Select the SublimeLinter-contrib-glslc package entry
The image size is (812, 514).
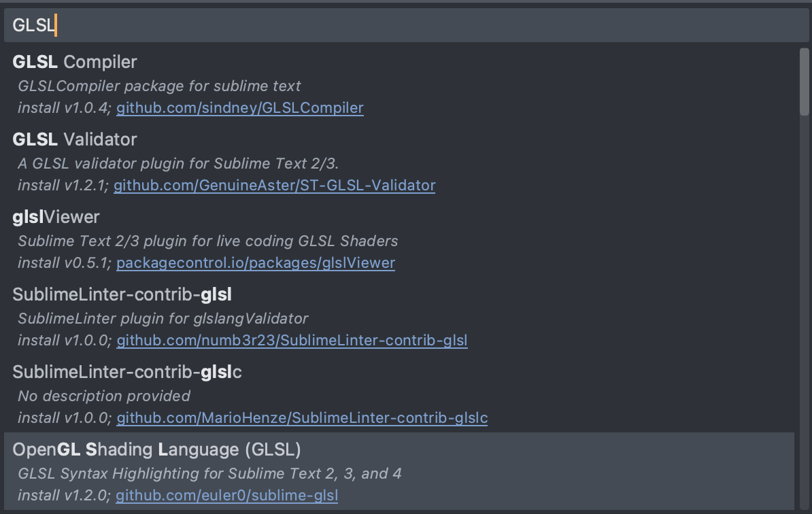pos(126,372)
